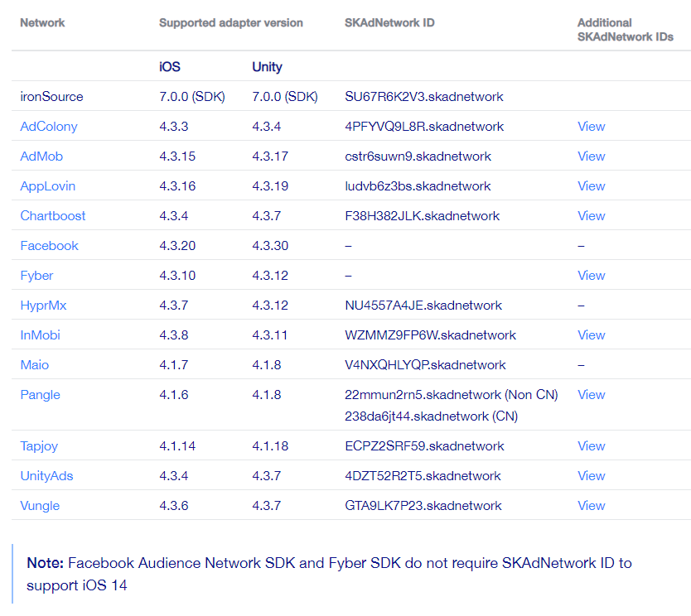The width and height of the screenshot is (691, 616).
Task: Click InMobi Unity version 4.3.11
Action: point(270,335)
